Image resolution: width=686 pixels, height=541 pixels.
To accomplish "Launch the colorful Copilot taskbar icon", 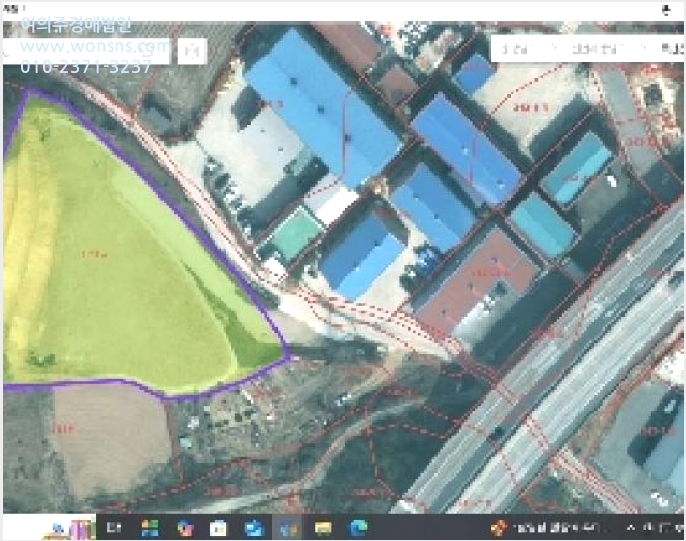I will tap(185, 528).
